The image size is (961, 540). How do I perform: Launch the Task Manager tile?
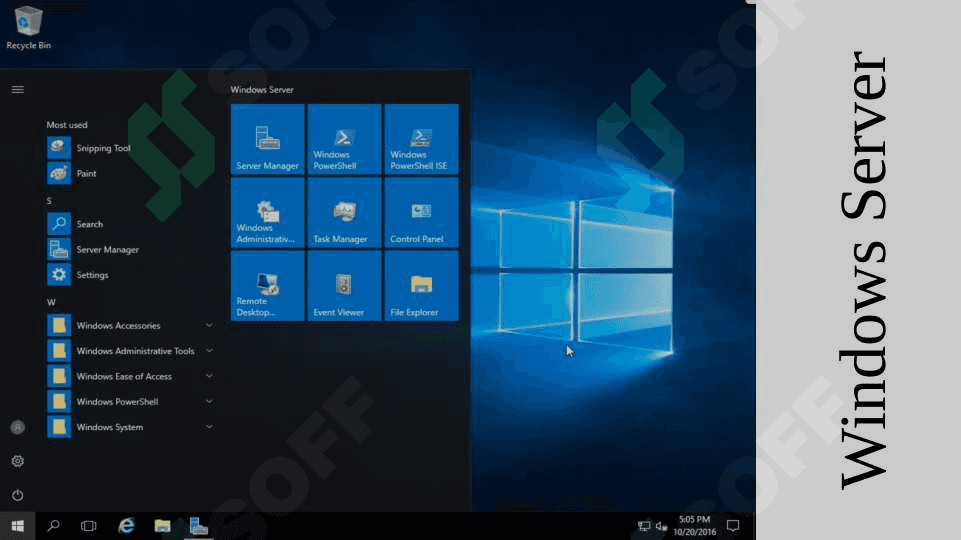pos(344,213)
